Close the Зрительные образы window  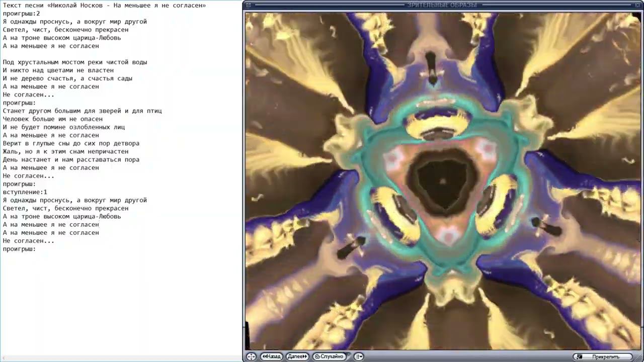[636, 5]
